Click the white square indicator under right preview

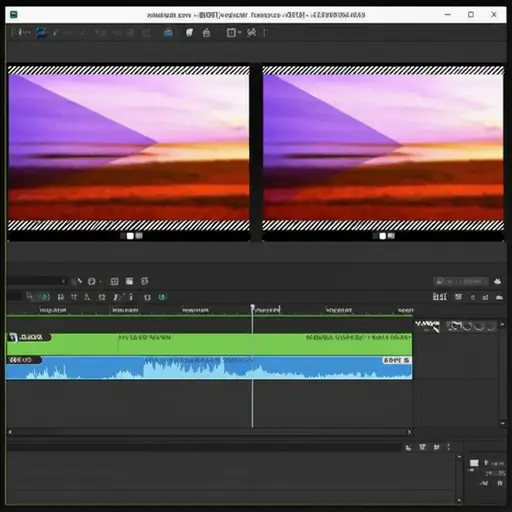click(383, 236)
